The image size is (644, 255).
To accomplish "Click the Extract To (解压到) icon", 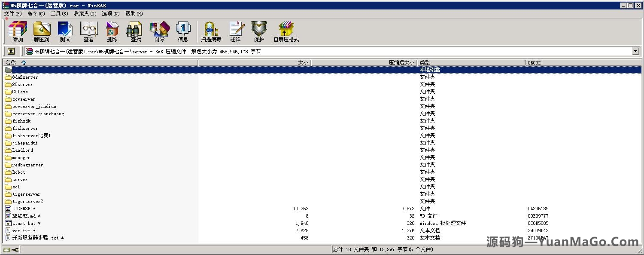I will pos(42,31).
